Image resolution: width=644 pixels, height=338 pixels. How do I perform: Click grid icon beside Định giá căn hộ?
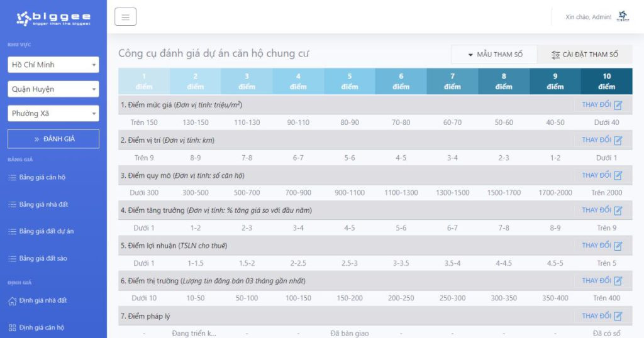point(13,328)
